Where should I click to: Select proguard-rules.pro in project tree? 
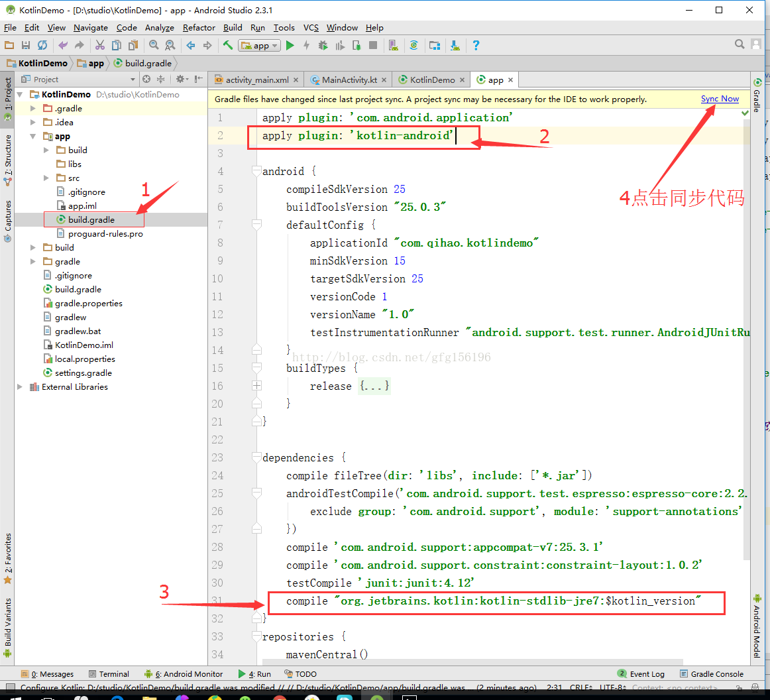105,234
